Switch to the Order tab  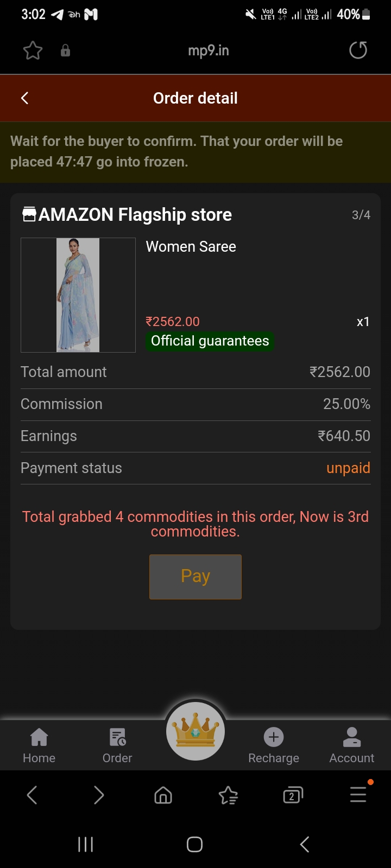(x=117, y=744)
